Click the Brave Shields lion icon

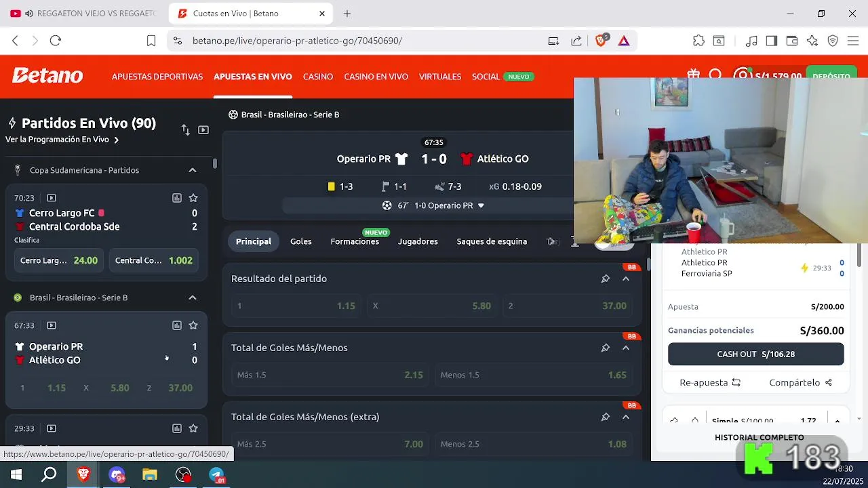[x=601, y=41]
